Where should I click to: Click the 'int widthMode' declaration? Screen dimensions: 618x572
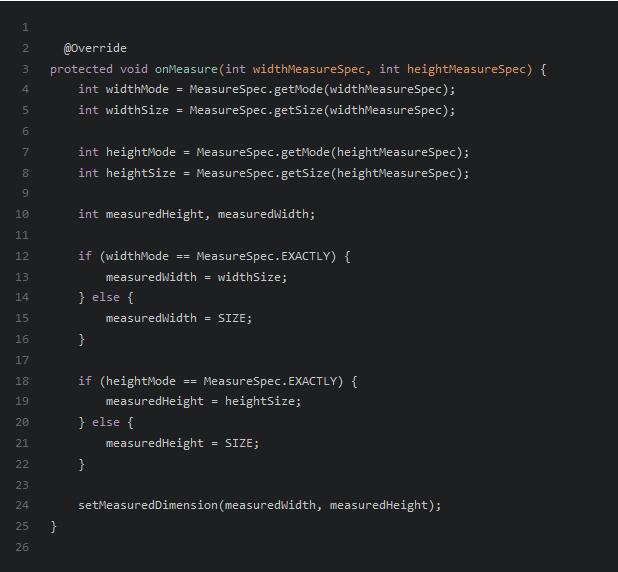tap(123, 89)
